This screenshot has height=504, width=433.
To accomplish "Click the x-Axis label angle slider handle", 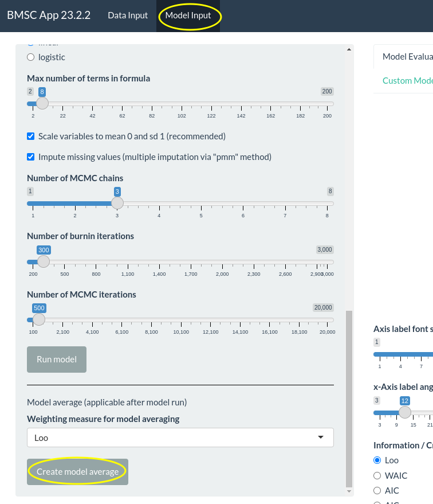I will coord(405,412).
